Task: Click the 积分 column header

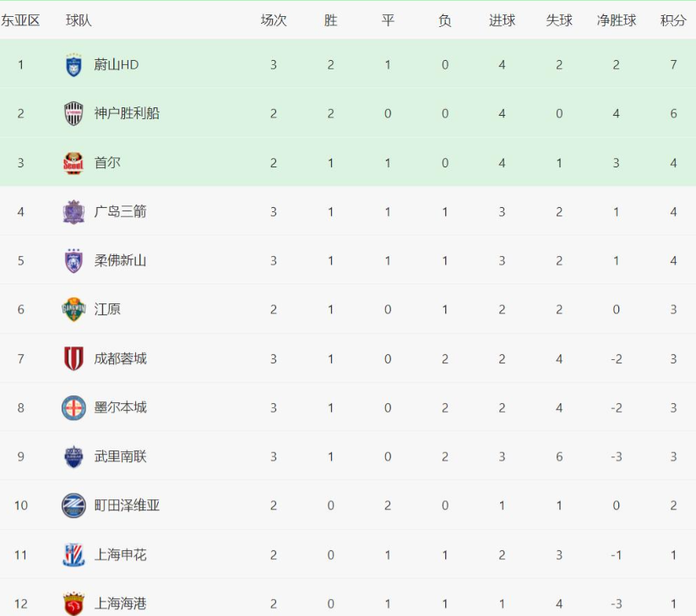Action: pos(673,20)
